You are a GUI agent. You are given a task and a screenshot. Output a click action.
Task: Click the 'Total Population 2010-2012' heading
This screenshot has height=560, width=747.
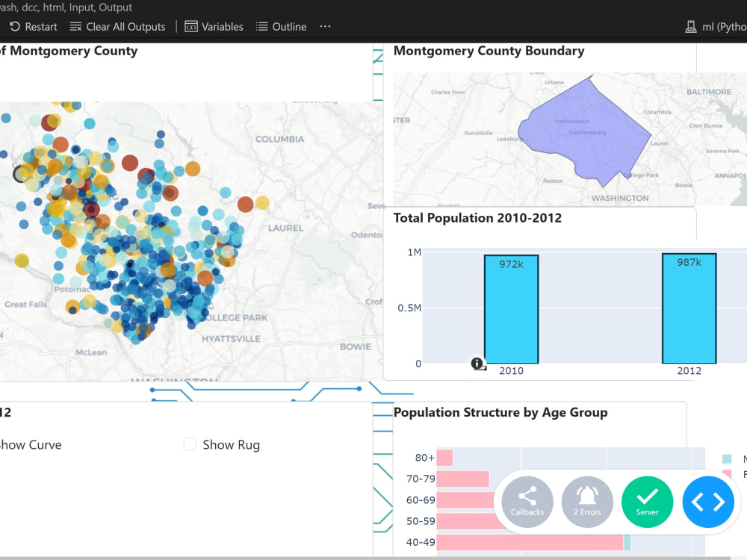(477, 218)
